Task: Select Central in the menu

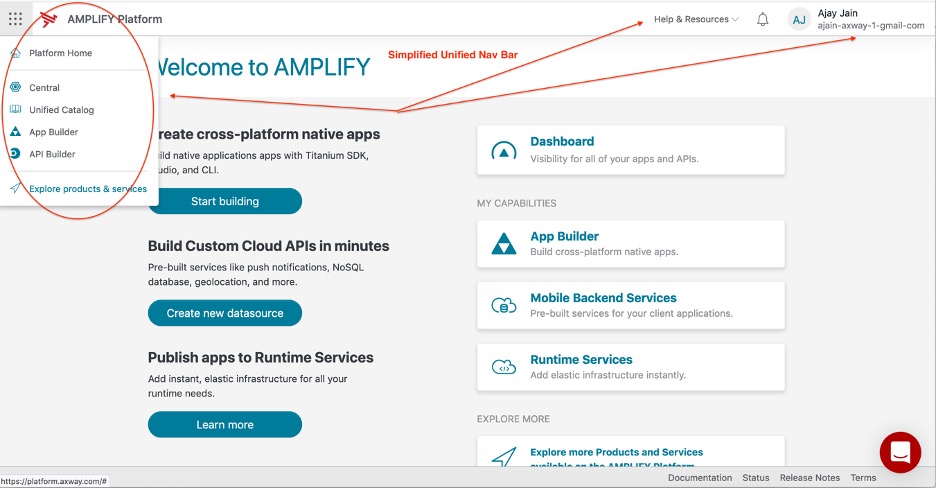Action: 44,88
